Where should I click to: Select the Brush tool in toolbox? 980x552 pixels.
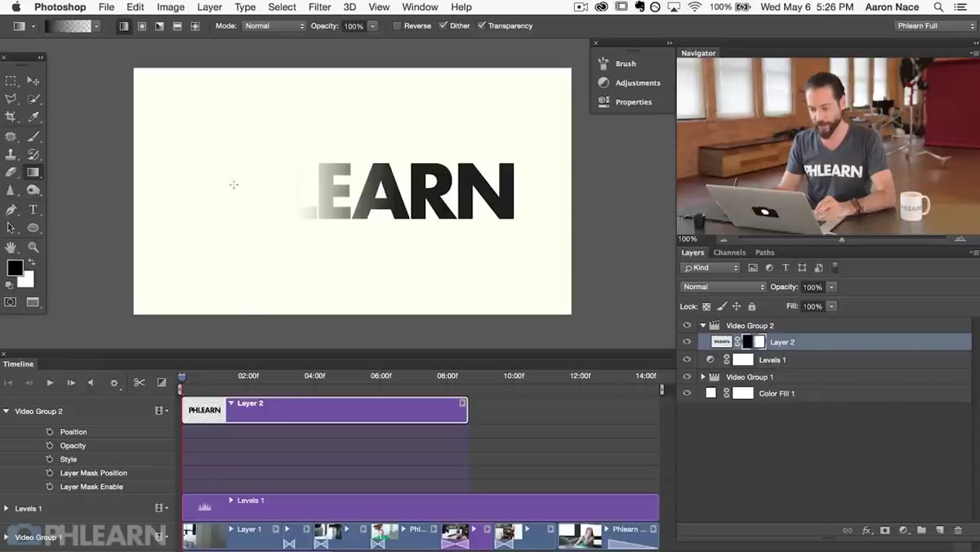tap(33, 136)
